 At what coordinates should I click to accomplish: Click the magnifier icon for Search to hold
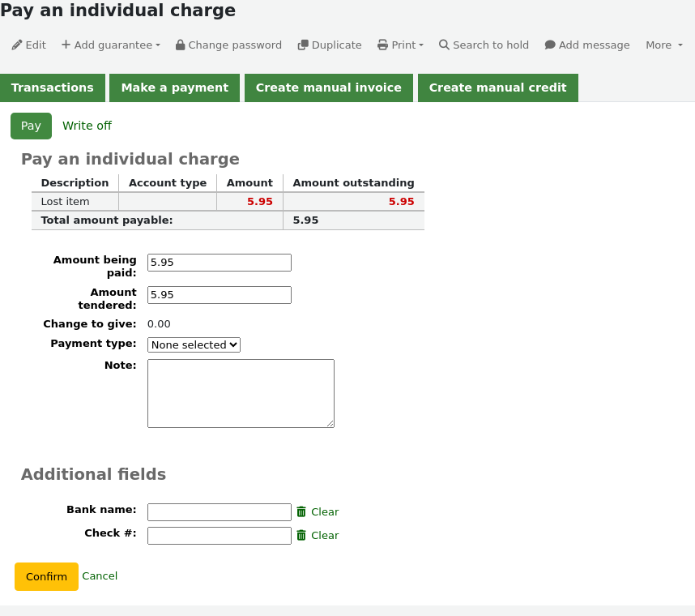(444, 45)
